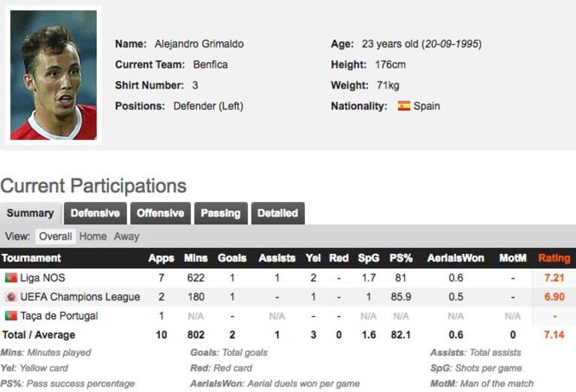Sort by the AerialsWon column header
576x392 pixels.
tap(456, 258)
